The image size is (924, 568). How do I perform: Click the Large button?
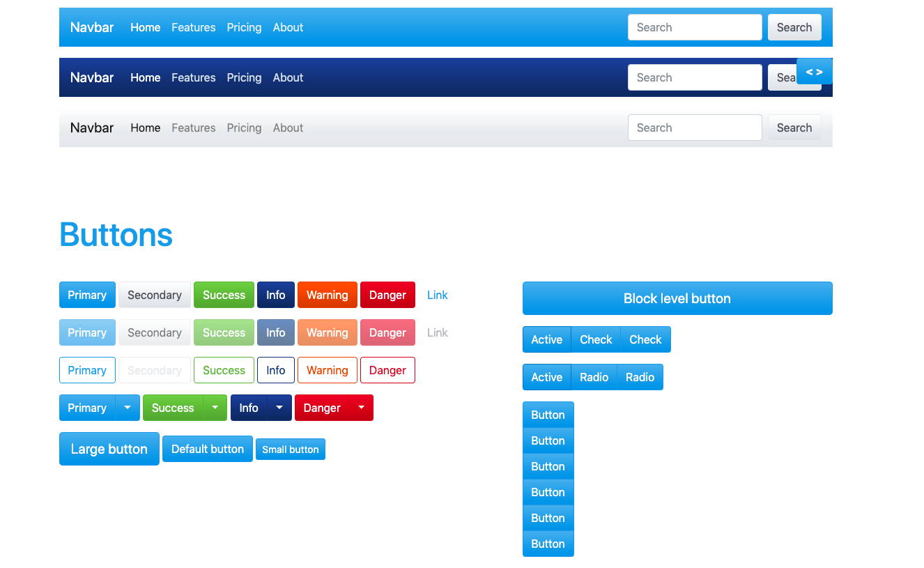point(109,449)
